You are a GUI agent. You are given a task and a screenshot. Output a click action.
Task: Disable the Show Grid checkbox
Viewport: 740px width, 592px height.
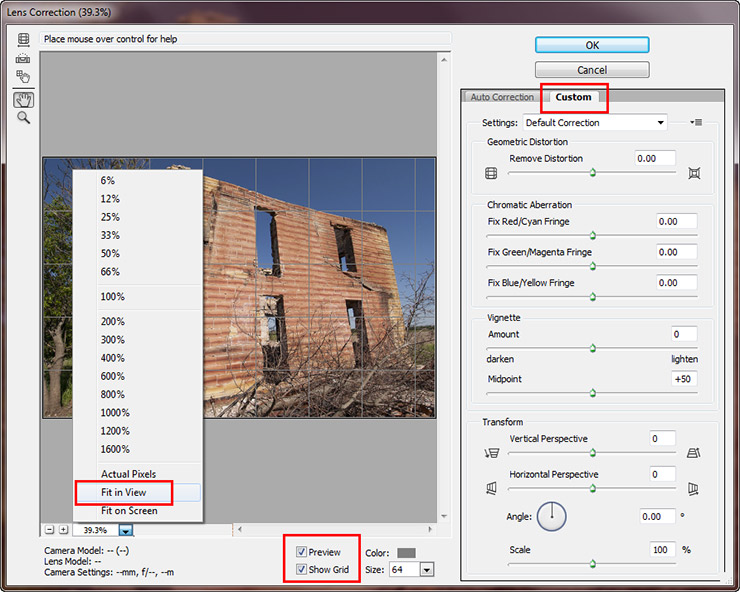[x=301, y=569]
